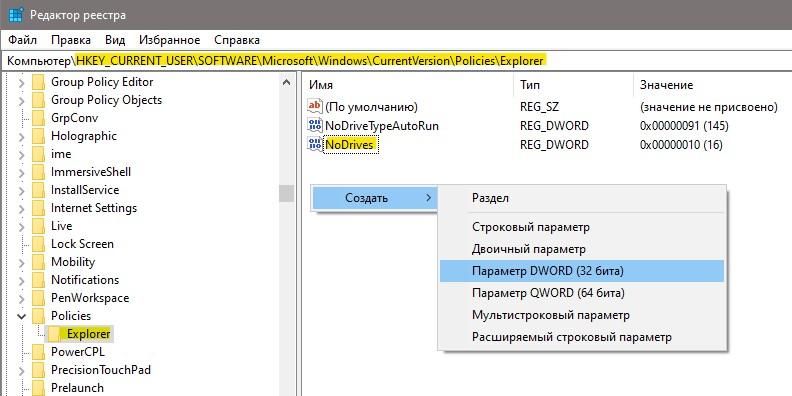Click the Live folder icon
This screenshot has width=792, height=396.
[38, 226]
